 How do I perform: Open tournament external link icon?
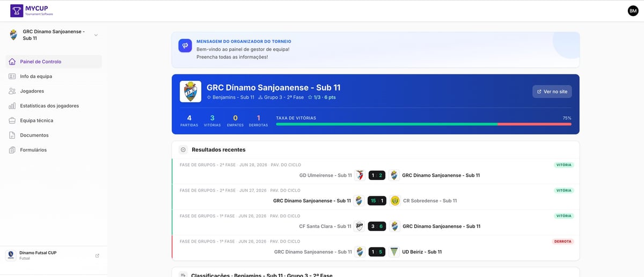(97, 256)
